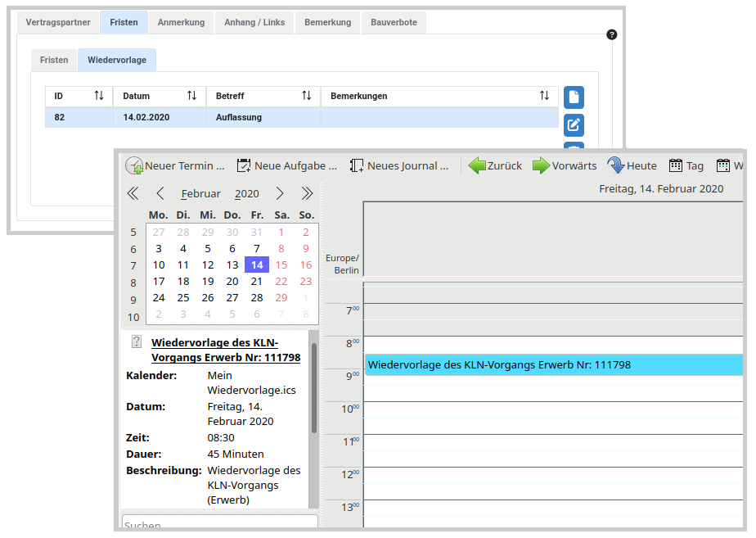The width and height of the screenshot is (756, 538).
Task: Edit the Auflassung entry via the pencil icon
Action: click(573, 125)
